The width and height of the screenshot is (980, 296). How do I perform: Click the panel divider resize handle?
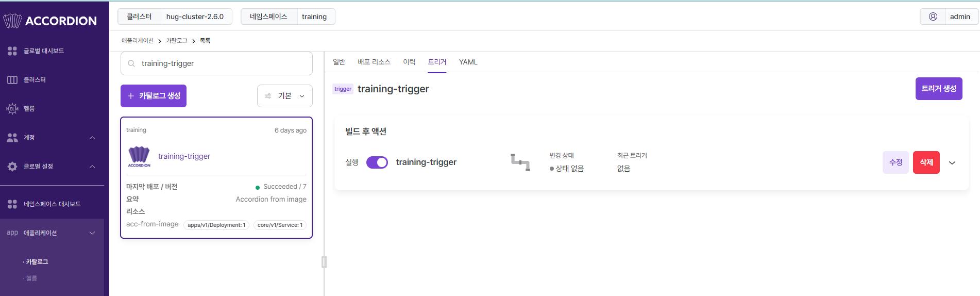pyautogui.click(x=324, y=262)
